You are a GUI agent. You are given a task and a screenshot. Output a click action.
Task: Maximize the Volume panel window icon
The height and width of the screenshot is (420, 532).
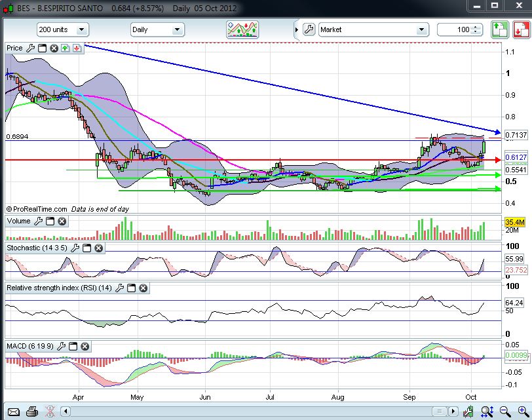pyautogui.click(x=50, y=221)
